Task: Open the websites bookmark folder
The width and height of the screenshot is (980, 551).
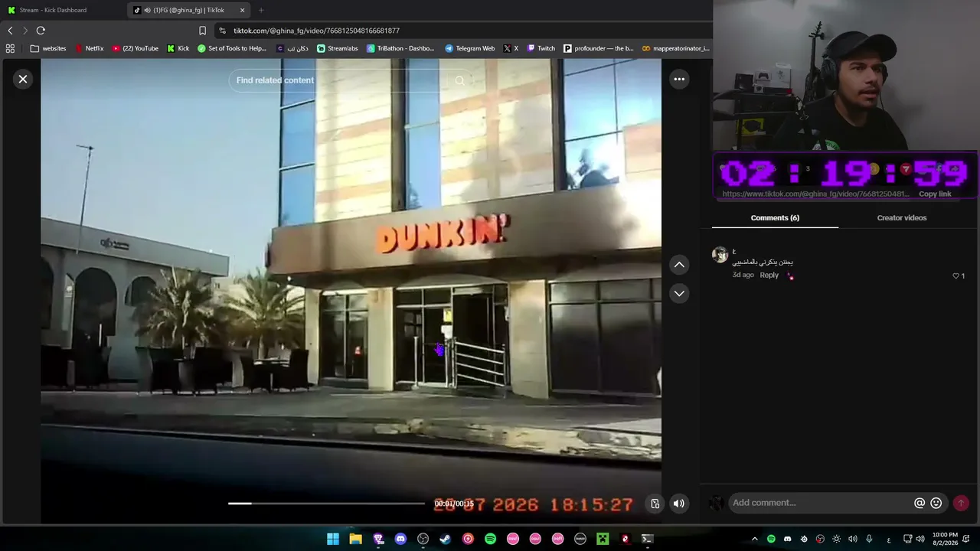Action: pyautogui.click(x=48, y=48)
